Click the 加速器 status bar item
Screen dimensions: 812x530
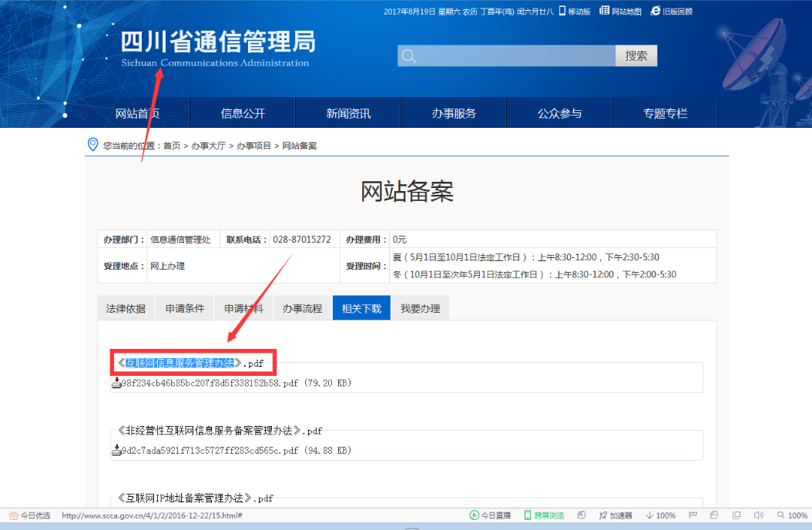pos(615,515)
